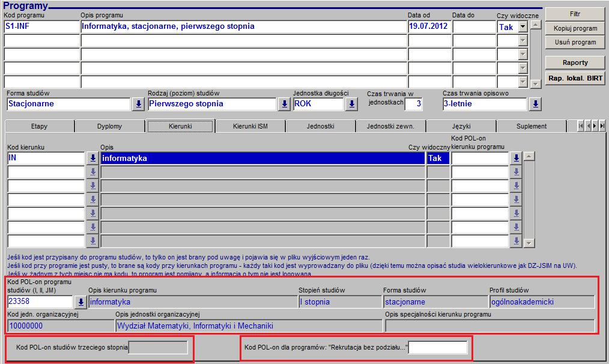Click Czas trwania w jednostkach field

414,104
